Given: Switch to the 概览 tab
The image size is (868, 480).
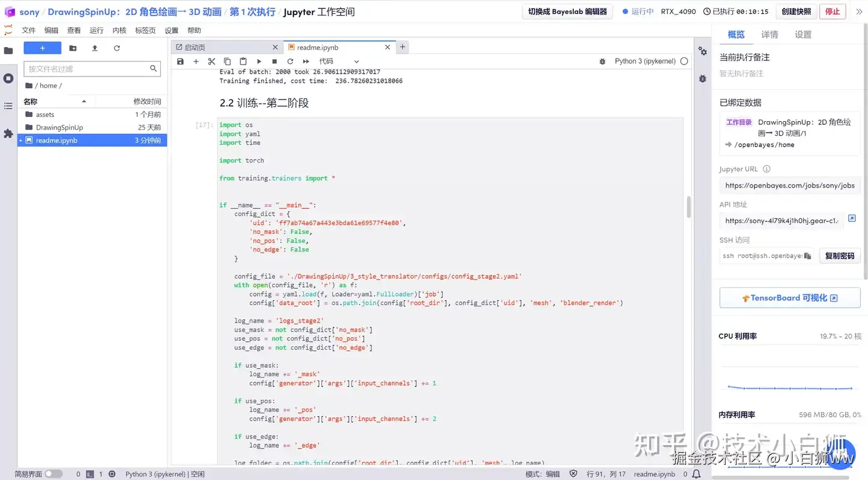Looking at the screenshot, I should pyautogui.click(x=736, y=34).
